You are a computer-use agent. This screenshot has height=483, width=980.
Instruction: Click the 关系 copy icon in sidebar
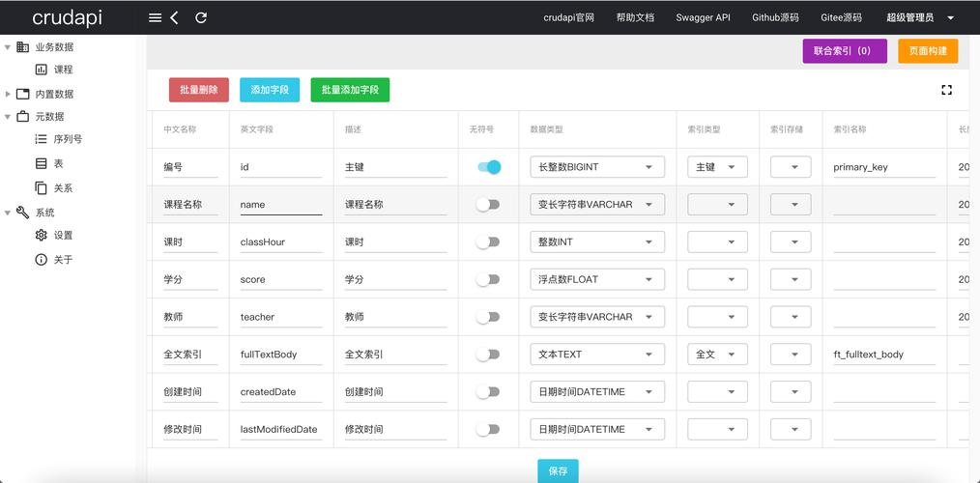click(41, 188)
